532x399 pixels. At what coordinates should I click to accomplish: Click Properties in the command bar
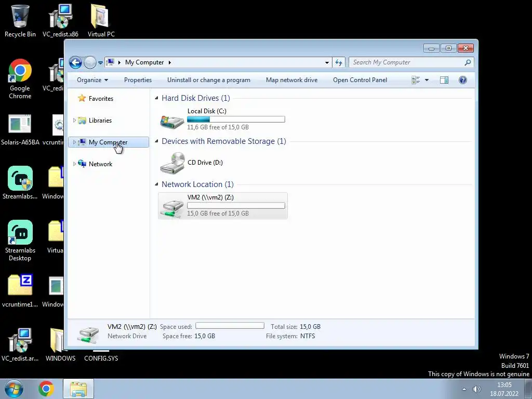[138, 80]
